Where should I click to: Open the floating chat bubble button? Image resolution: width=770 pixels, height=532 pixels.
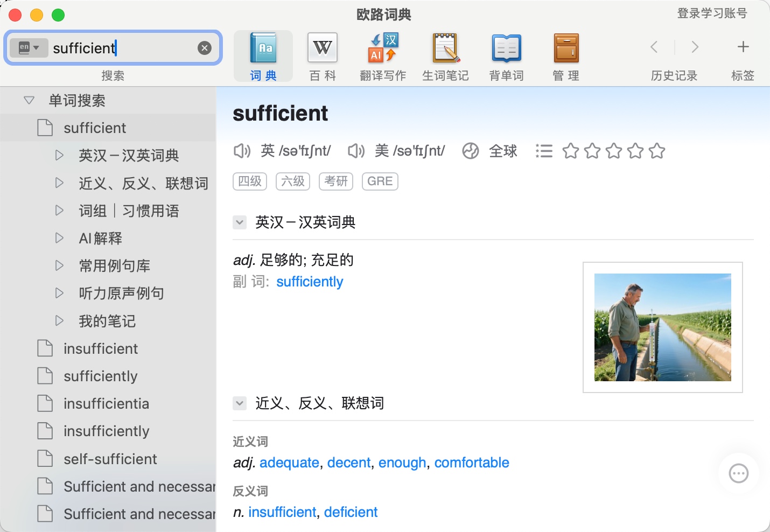[x=738, y=474]
